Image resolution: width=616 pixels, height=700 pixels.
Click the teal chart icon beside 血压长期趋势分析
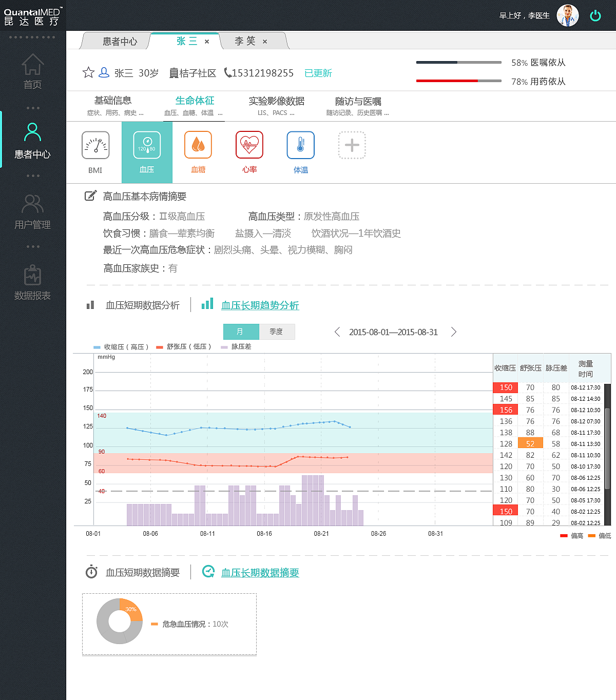coord(207,303)
